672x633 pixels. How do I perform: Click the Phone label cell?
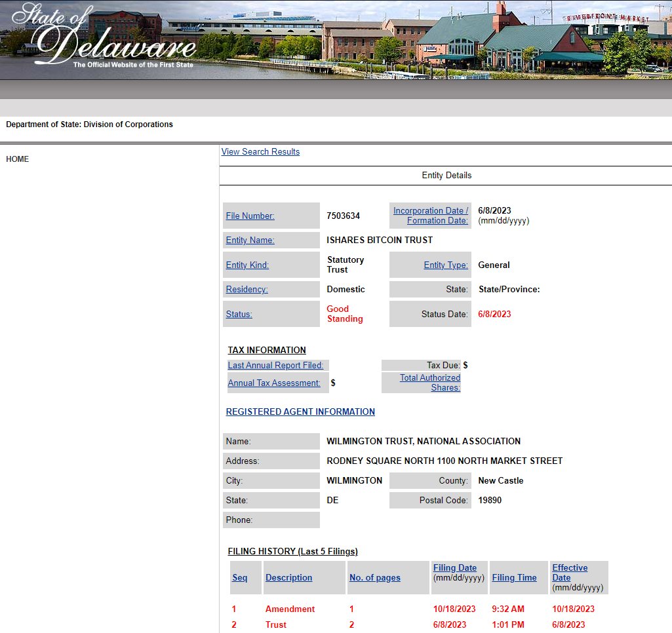tap(271, 520)
